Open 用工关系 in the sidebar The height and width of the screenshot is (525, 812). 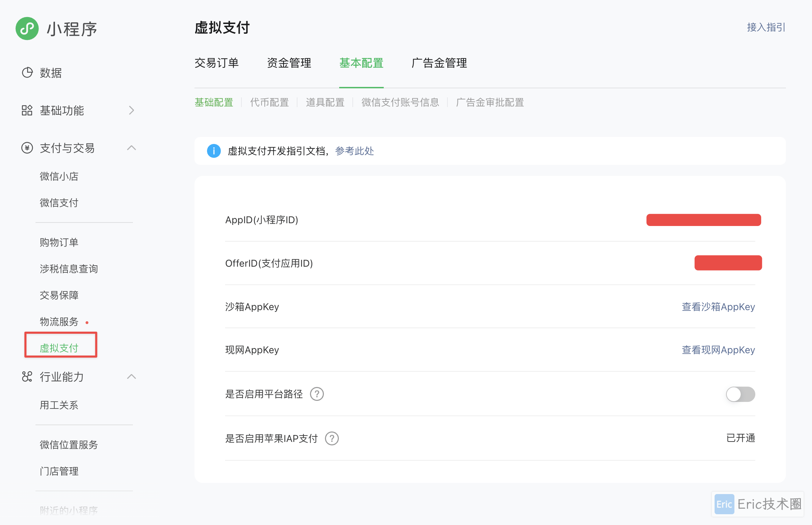coord(59,405)
